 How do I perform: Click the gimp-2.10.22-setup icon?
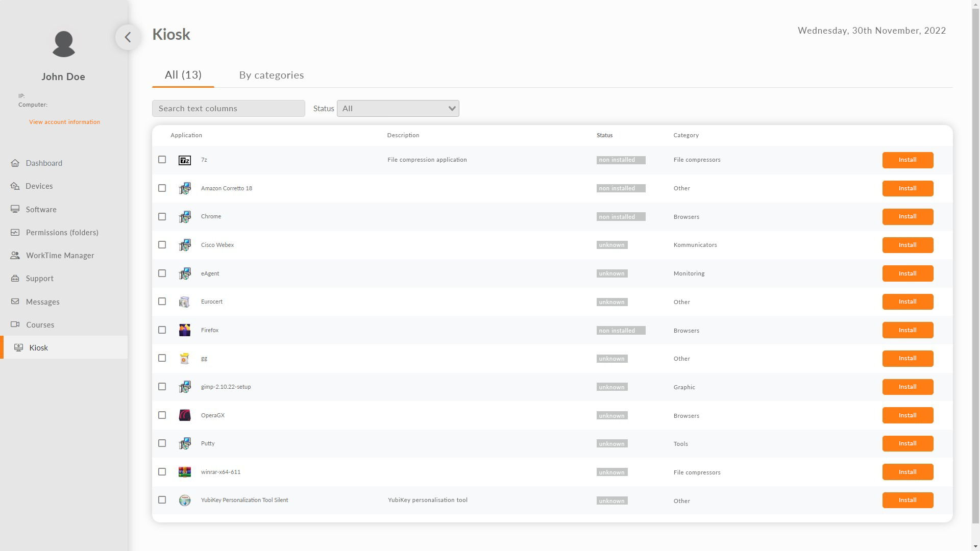click(x=185, y=387)
